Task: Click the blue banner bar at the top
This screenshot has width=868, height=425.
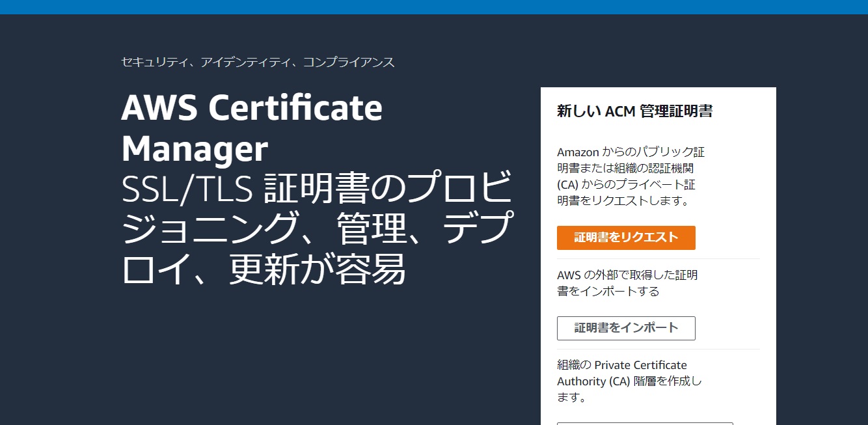Action: pos(434,7)
